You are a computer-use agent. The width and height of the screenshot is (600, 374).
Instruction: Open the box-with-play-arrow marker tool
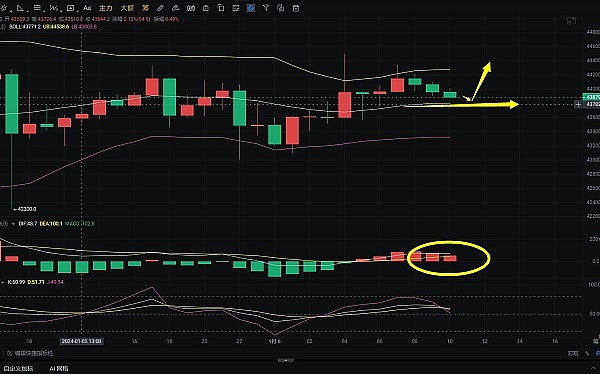70,8
